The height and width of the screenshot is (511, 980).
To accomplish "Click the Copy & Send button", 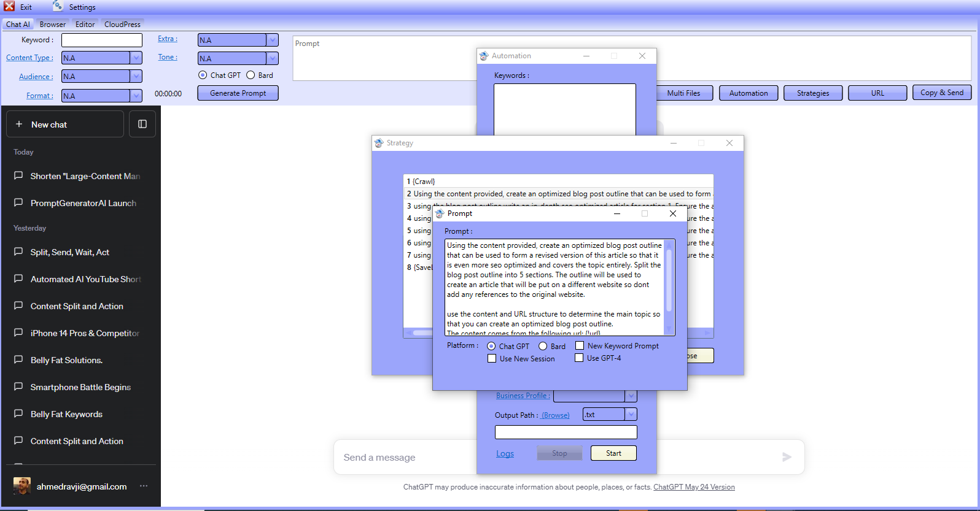I will [942, 93].
